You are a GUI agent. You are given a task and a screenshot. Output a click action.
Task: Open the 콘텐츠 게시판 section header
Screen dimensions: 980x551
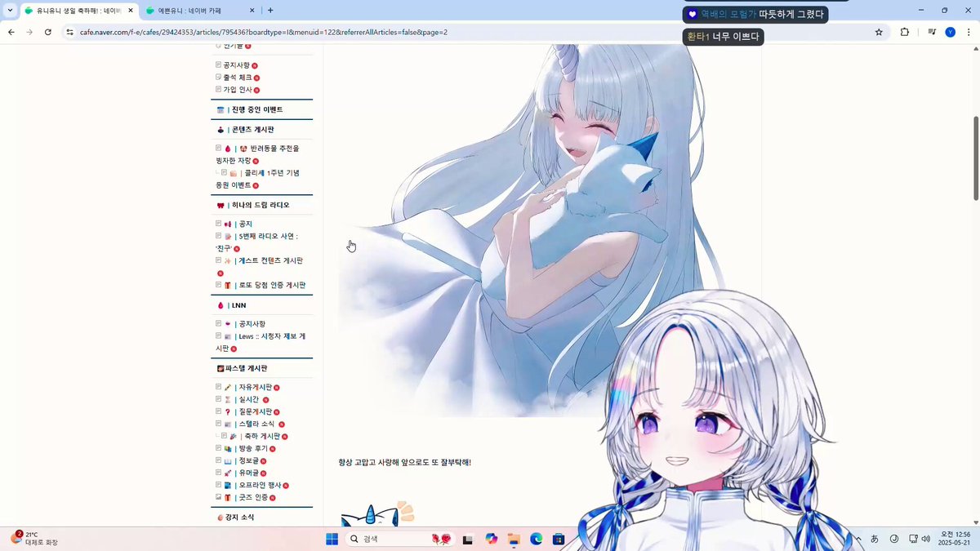click(252, 130)
